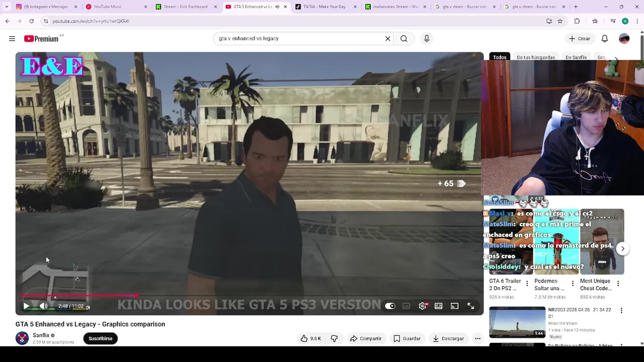Like the video with 9.5 K likes

tap(310, 338)
